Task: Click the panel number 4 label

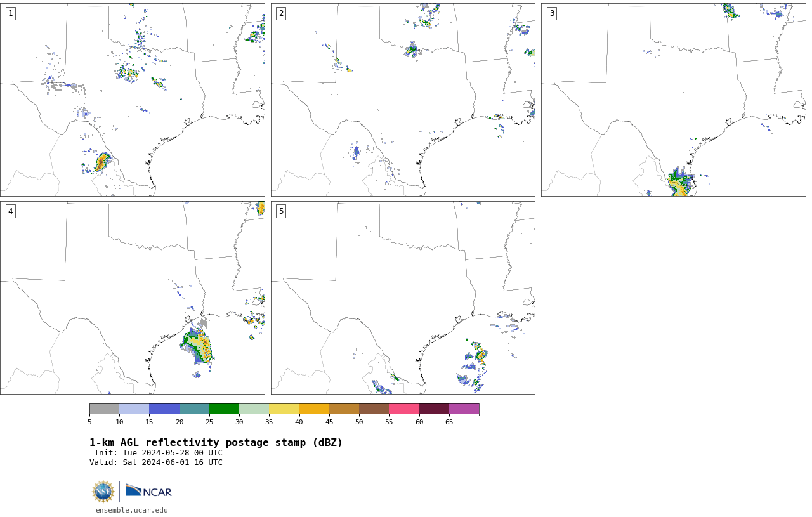Action: point(10,211)
